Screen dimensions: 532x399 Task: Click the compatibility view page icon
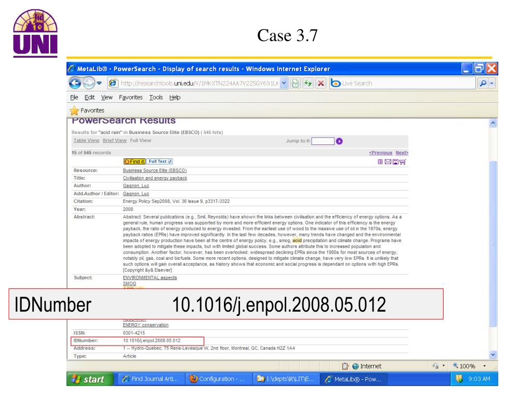pos(296,83)
